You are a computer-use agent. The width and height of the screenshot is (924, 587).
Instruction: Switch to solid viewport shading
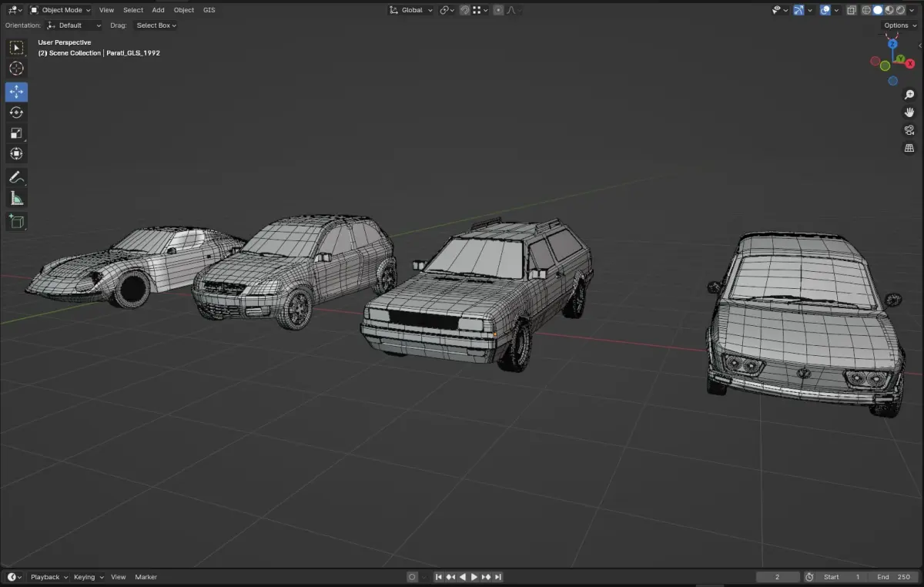[x=878, y=10]
